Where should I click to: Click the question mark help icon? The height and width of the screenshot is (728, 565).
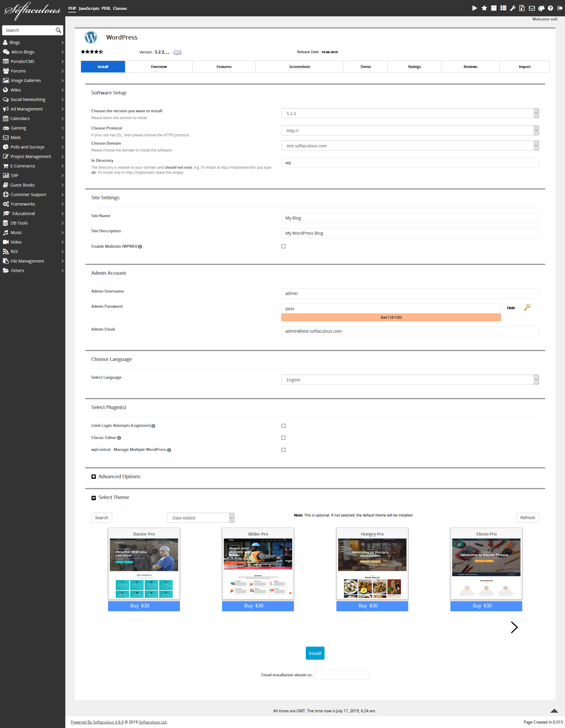tap(550, 8)
